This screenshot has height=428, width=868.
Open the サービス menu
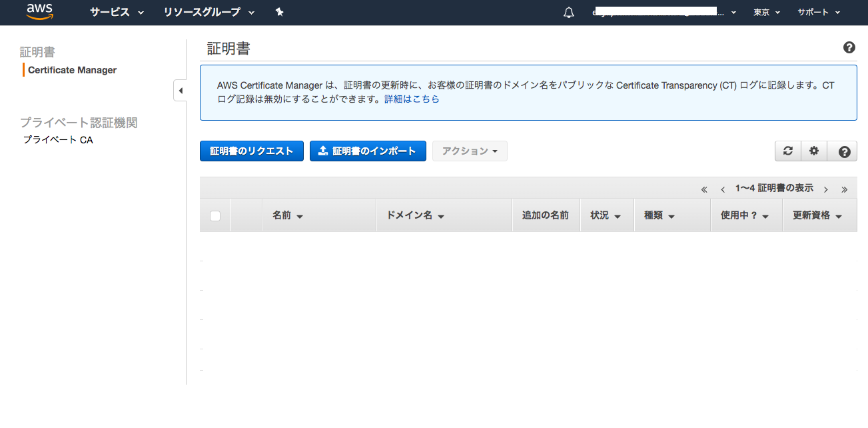click(117, 12)
